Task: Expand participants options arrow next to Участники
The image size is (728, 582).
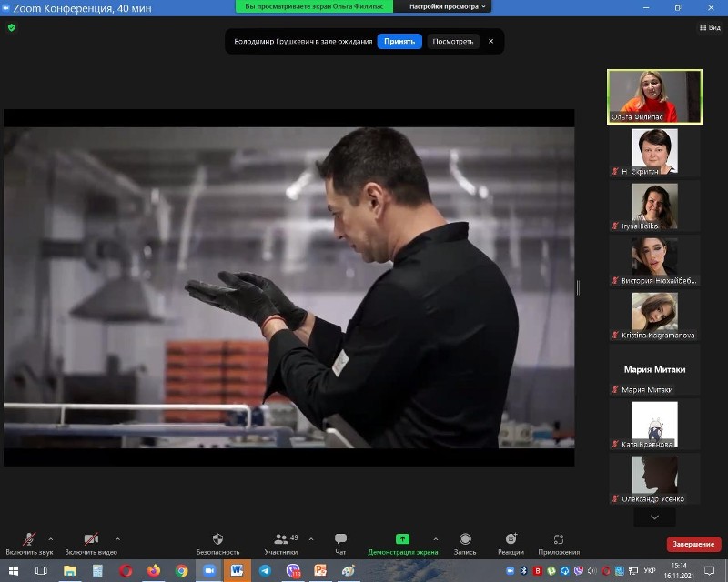Action: pyautogui.click(x=311, y=538)
